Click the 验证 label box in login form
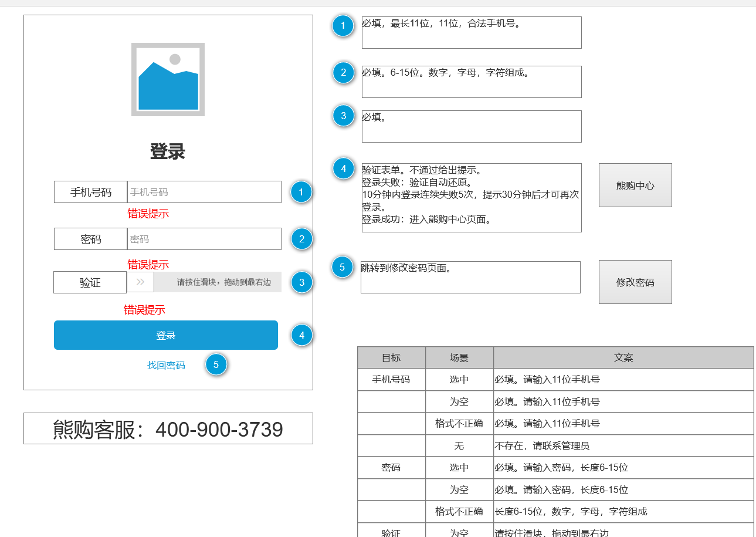The width and height of the screenshot is (756, 537). tap(90, 282)
